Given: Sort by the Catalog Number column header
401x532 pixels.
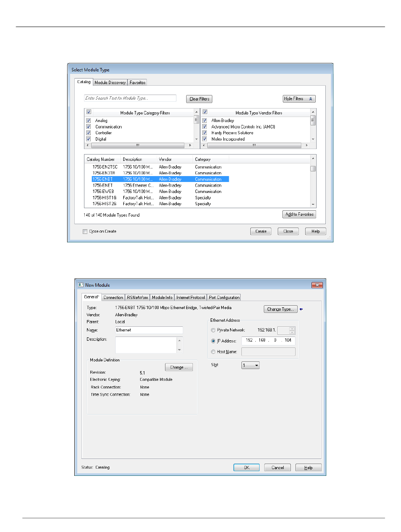Looking at the screenshot, I should (103, 160).
